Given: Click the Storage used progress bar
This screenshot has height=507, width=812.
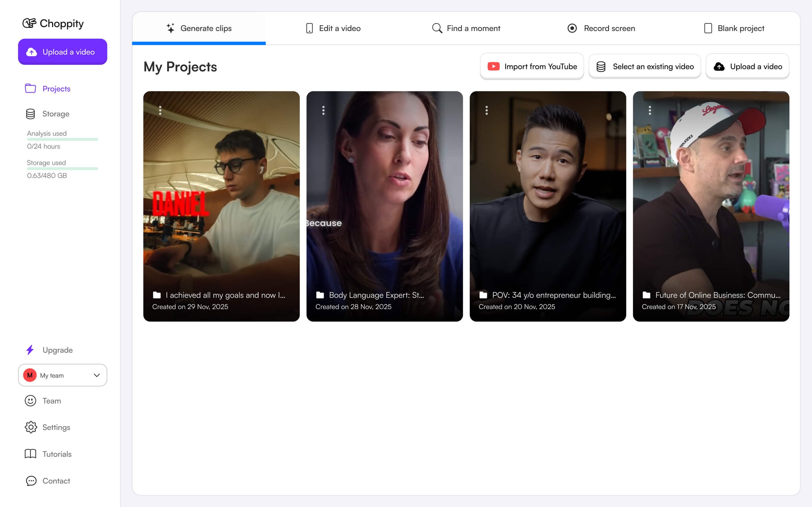Looking at the screenshot, I should [62, 169].
